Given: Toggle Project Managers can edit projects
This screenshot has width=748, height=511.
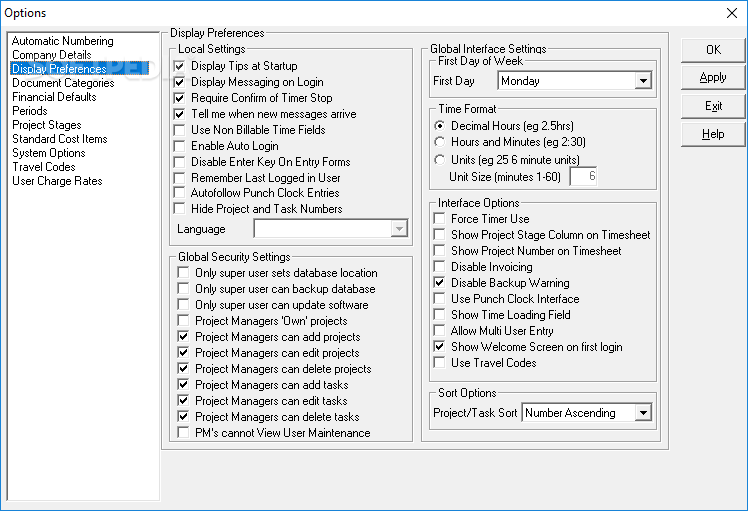Looking at the screenshot, I should [x=183, y=353].
